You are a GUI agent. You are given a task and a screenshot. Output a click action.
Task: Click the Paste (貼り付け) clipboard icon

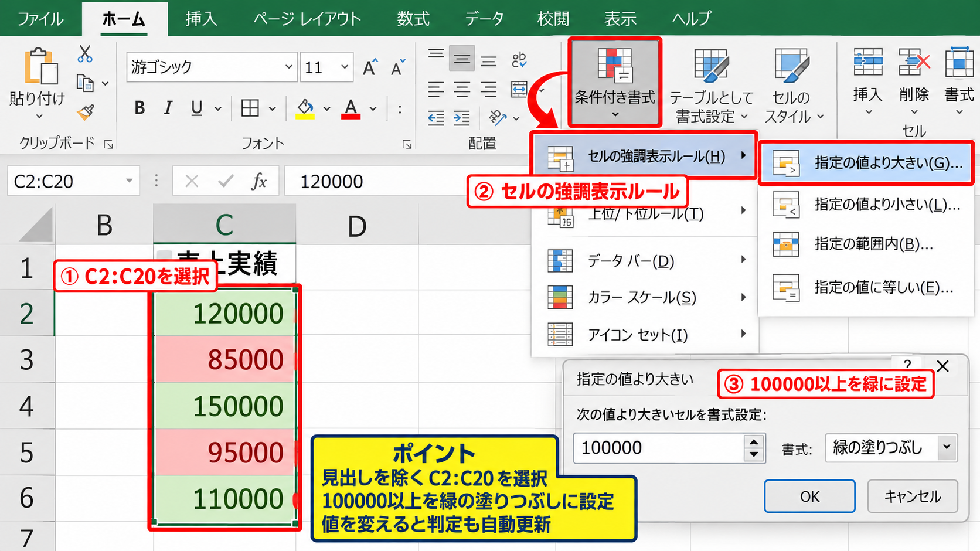40,66
